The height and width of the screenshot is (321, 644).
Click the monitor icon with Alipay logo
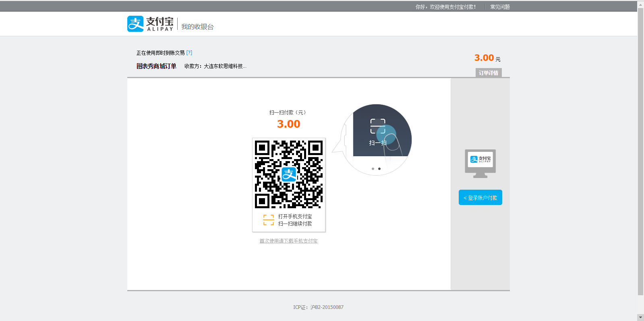point(480,164)
